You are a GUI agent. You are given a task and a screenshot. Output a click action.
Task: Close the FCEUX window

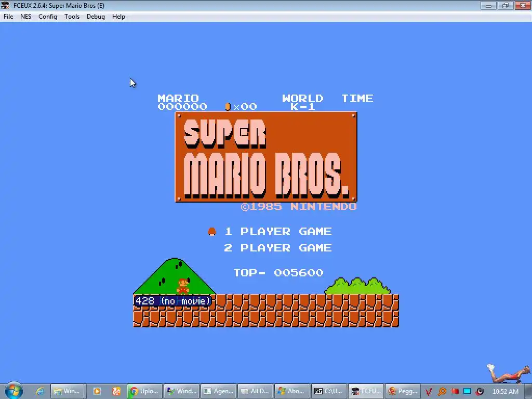(x=523, y=5)
